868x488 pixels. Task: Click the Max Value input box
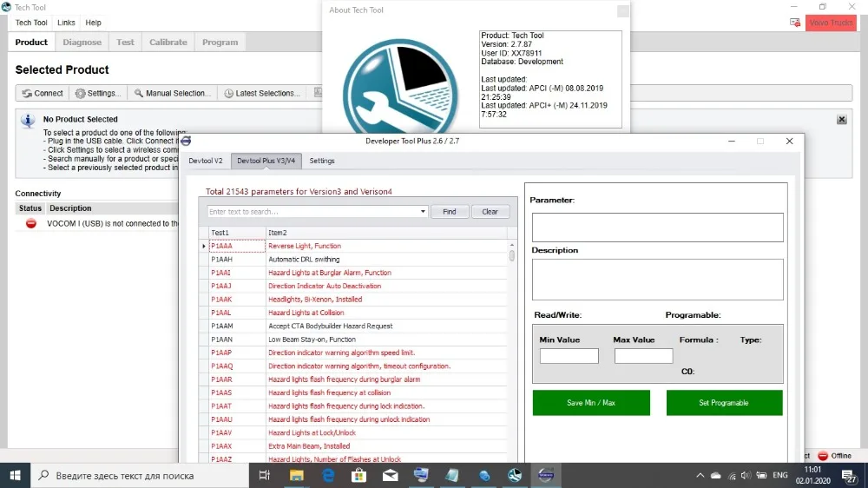click(643, 356)
